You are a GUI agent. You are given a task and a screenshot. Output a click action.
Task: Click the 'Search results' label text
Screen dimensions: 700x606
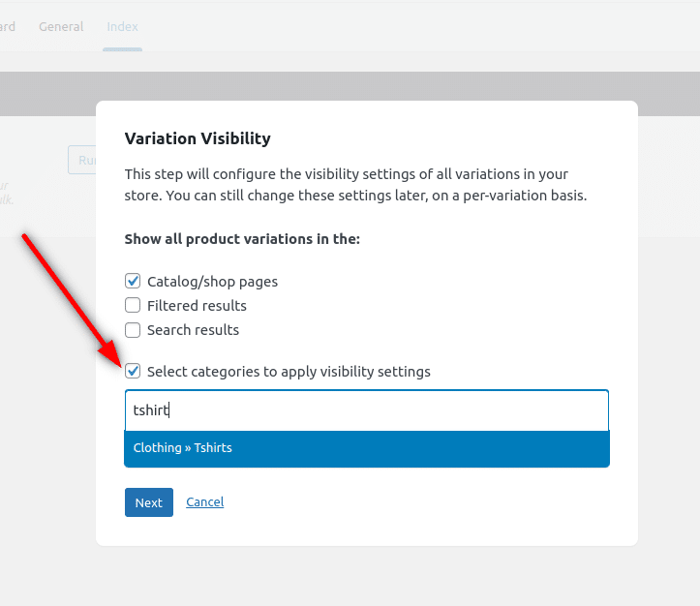pyautogui.click(x=193, y=330)
